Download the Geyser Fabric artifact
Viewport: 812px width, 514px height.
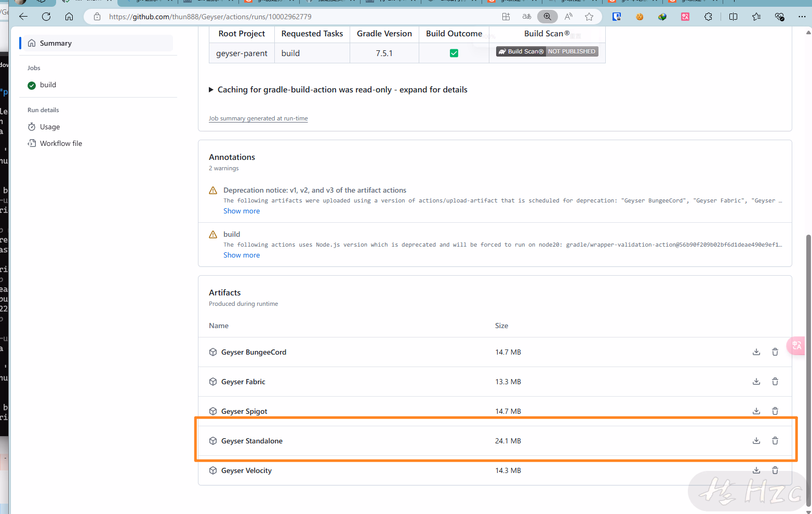[756, 382]
